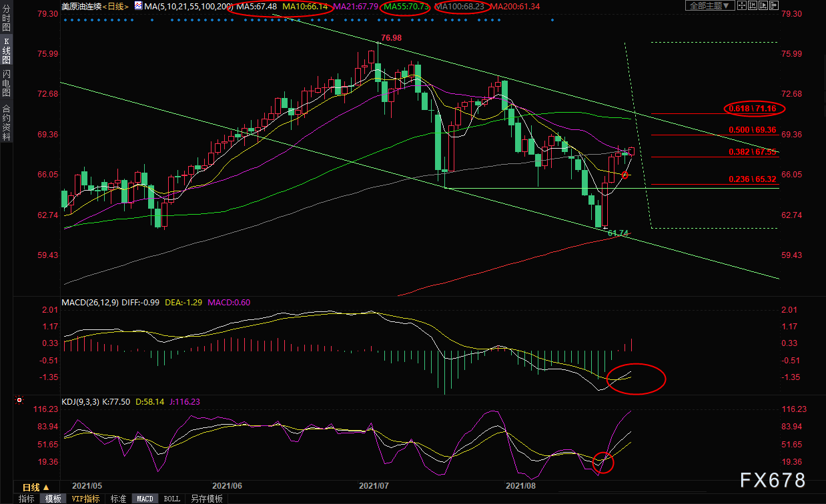Toggle the MACD indicator template
The height and width of the screenshot is (504, 826).
[x=145, y=499]
